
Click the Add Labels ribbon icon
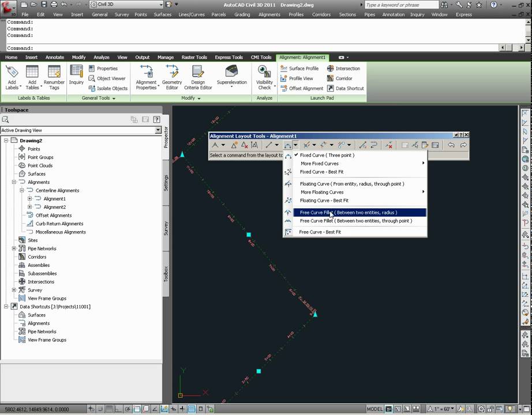click(12, 72)
